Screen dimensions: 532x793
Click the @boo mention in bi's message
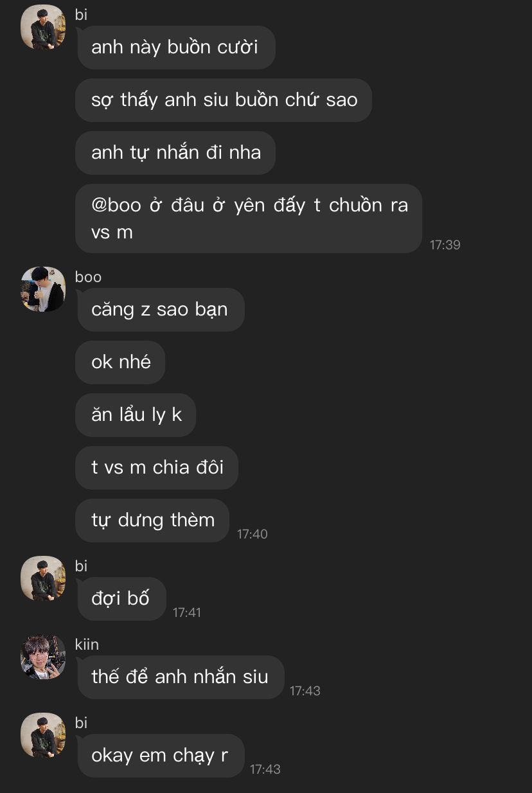coord(116,205)
